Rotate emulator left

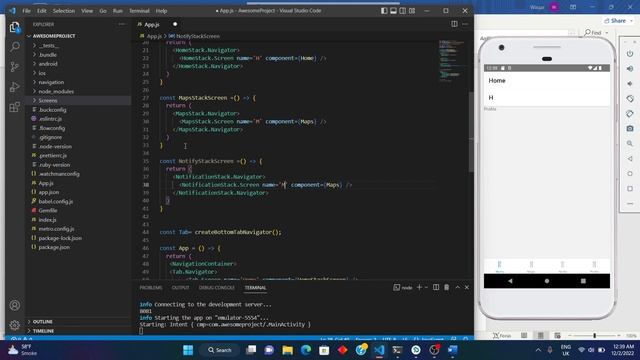point(630,98)
